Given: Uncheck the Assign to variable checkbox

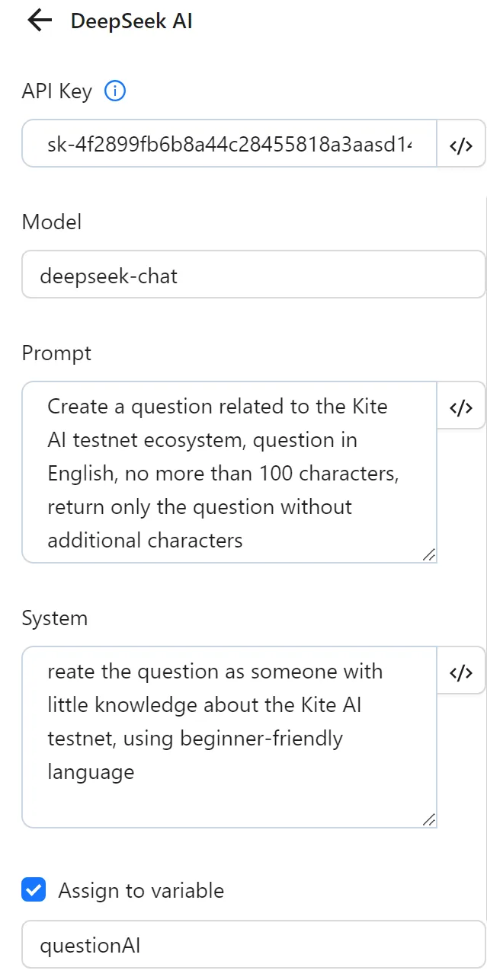Looking at the screenshot, I should [33, 889].
